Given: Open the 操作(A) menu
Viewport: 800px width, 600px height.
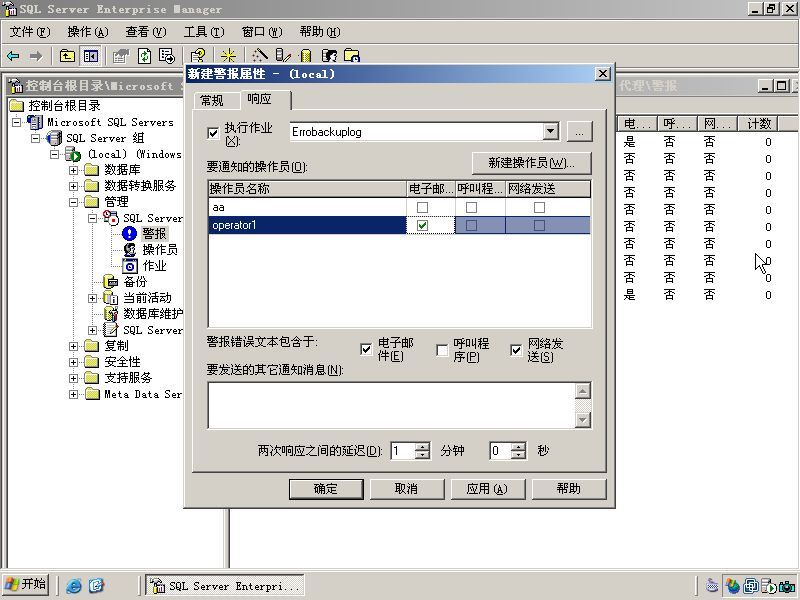Looking at the screenshot, I should tap(88, 32).
